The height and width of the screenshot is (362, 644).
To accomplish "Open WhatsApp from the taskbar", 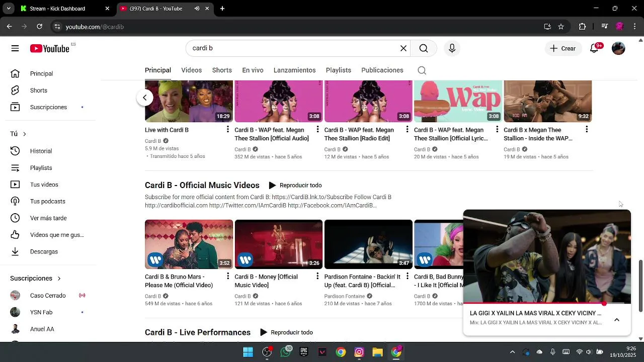I will tap(285, 352).
